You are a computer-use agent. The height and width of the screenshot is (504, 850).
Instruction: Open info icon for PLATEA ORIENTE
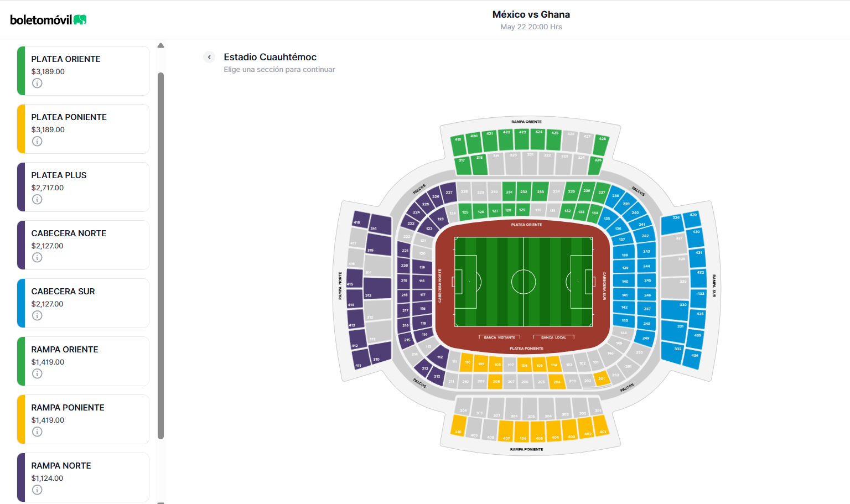[x=37, y=83]
